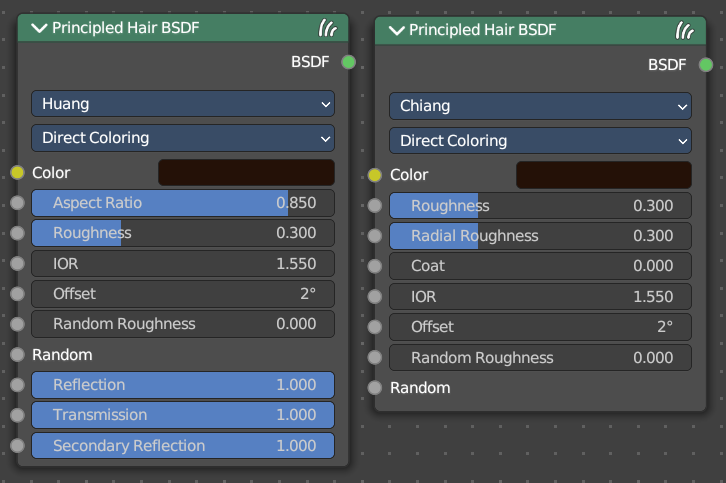Click BSDF output socket on Huang node
Screen dimensions: 726x483
point(349,62)
